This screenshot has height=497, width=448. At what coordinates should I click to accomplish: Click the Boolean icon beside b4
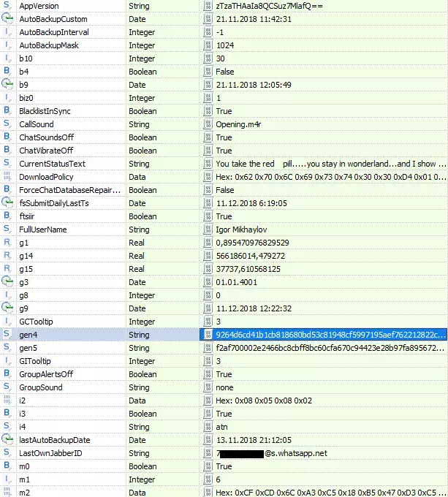pos(7,72)
